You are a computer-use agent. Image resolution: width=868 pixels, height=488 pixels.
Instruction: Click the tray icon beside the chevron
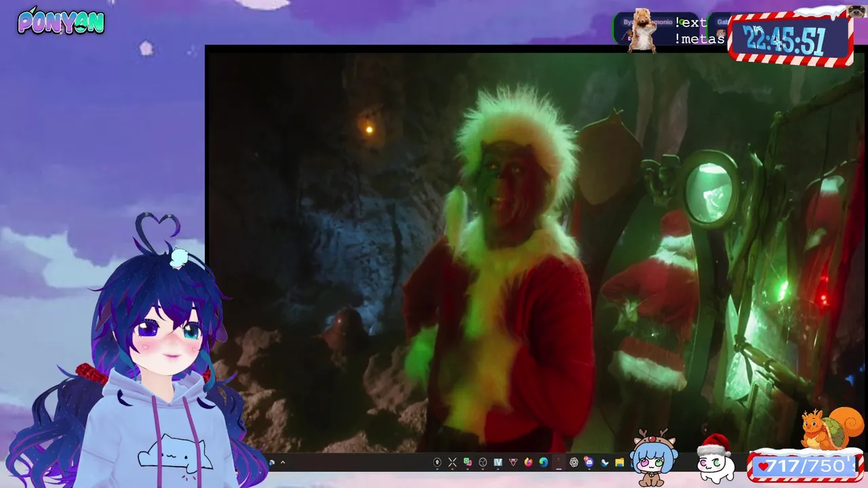click(x=271, y=462)
